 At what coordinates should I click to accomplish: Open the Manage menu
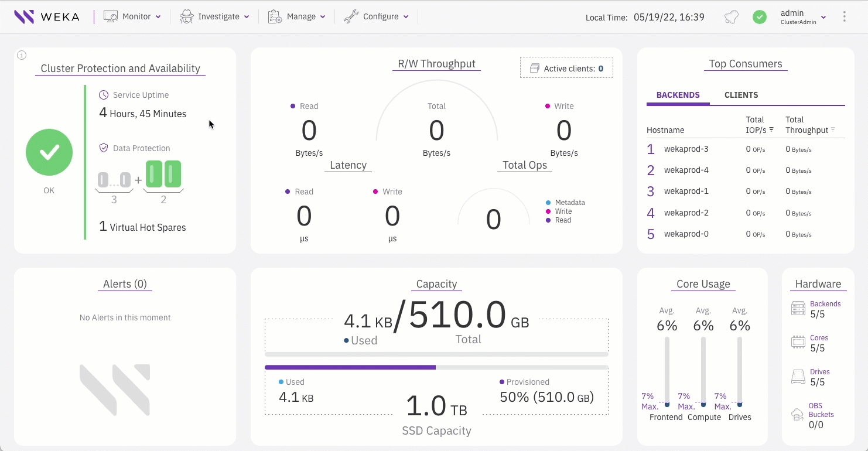click(297, 16)
